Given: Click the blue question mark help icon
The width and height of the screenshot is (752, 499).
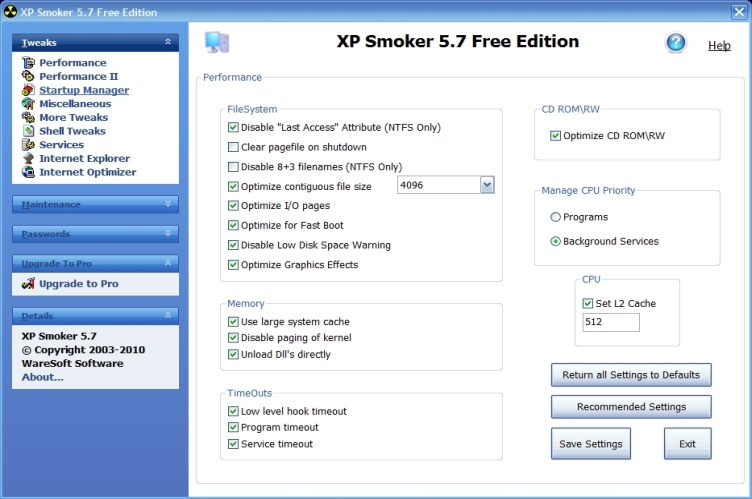Looking at the screenshot, I should (x=676, y=43).
